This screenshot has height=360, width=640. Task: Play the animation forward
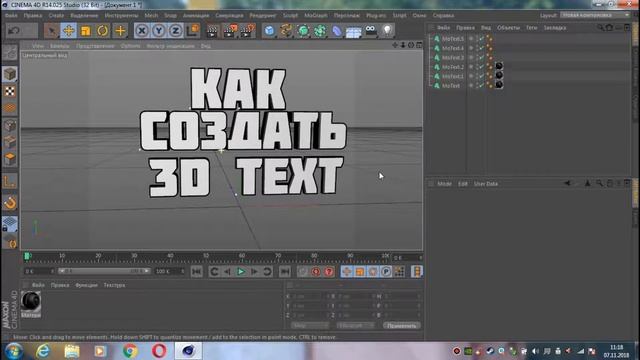(x=241, y=271)
